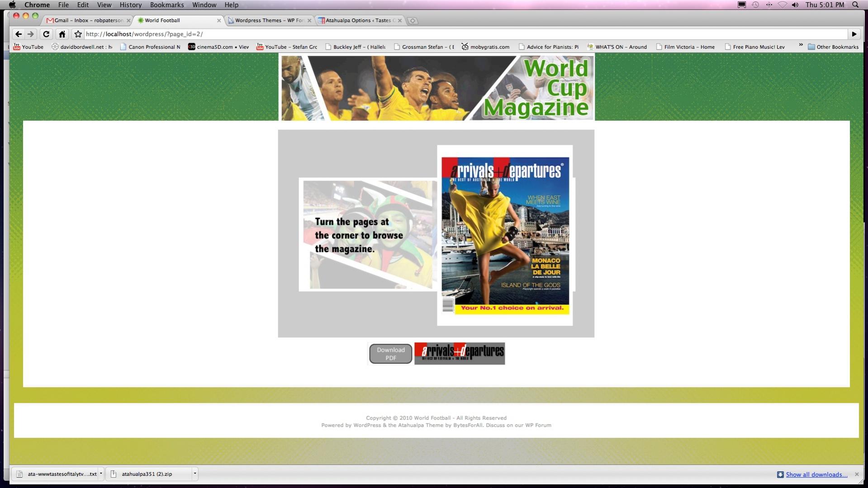Open the davidbordwell.net bookmark

click(82, 47)
